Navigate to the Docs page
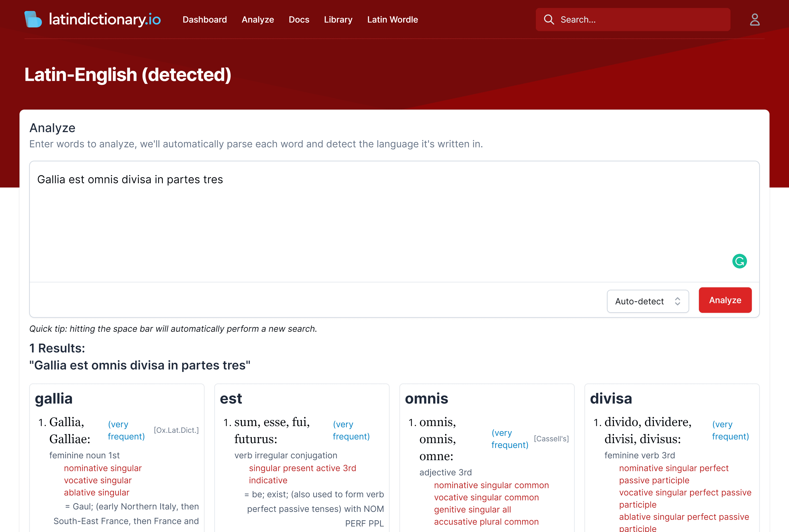Image resolution: width=789 pixels, height=532 pixels. point(299,20)
